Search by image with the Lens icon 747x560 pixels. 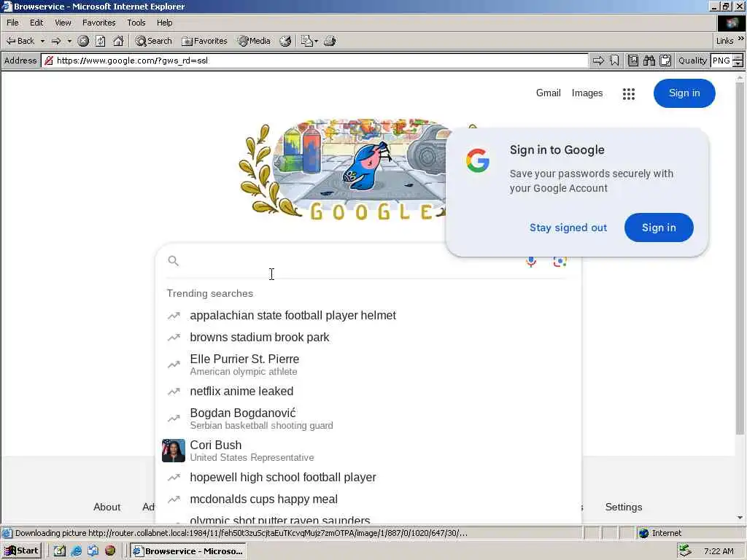pos(560,261)
